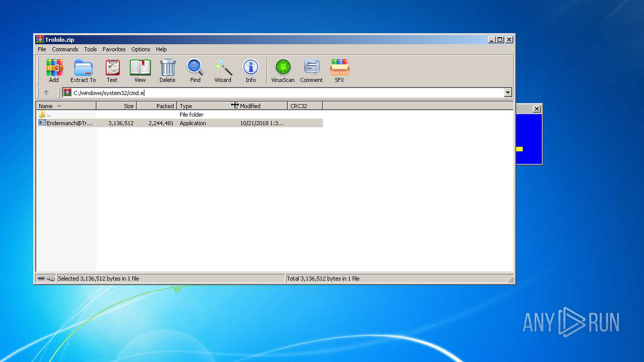This screenshot has height=362, width=644.
Task: Click the 2,244,481 packed value
Action: point(161,123)
